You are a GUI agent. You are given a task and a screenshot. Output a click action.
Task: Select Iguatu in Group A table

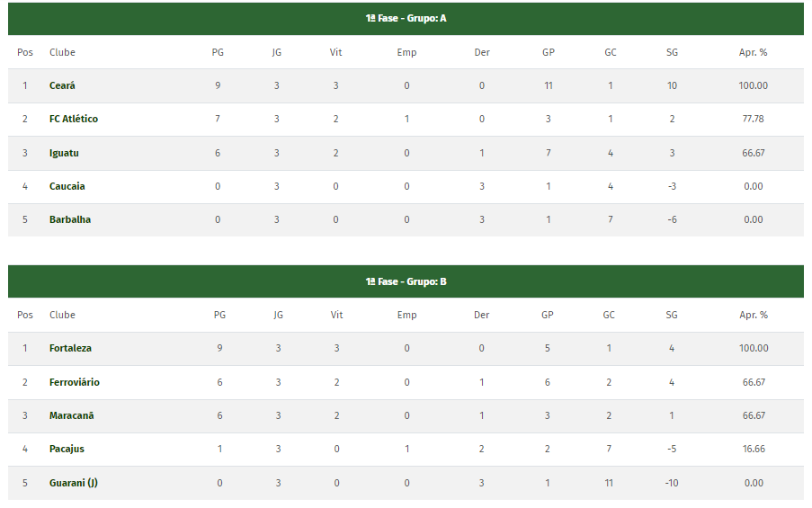point(64,153)
